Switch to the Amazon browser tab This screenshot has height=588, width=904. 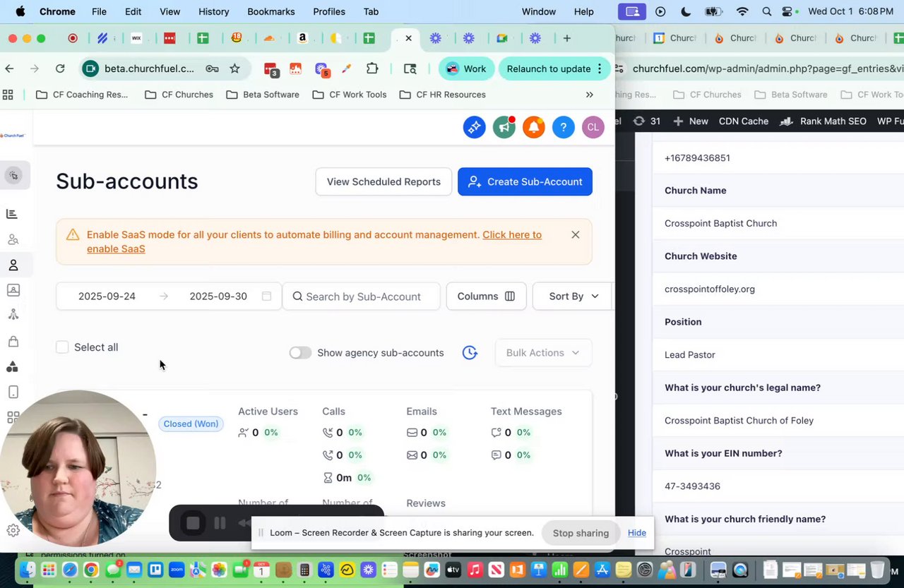[302, 38]
